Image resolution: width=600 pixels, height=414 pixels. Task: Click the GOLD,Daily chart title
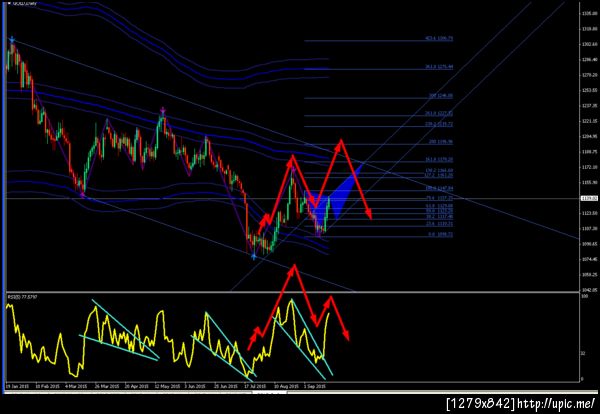click(x=24, y=3)
